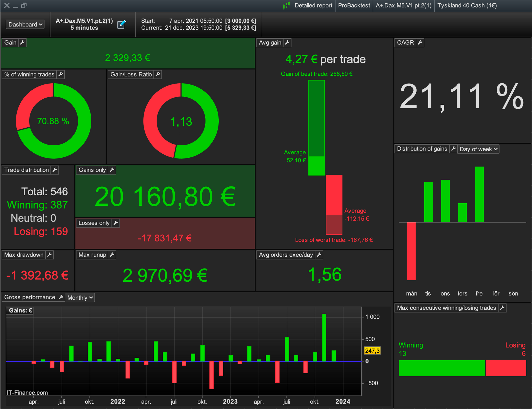
Task: Open the Monthly period dropdown
Action: (x=80, y=298)
